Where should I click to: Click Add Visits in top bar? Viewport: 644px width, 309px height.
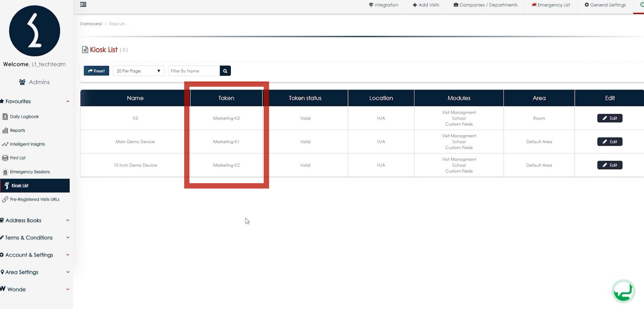426,5
